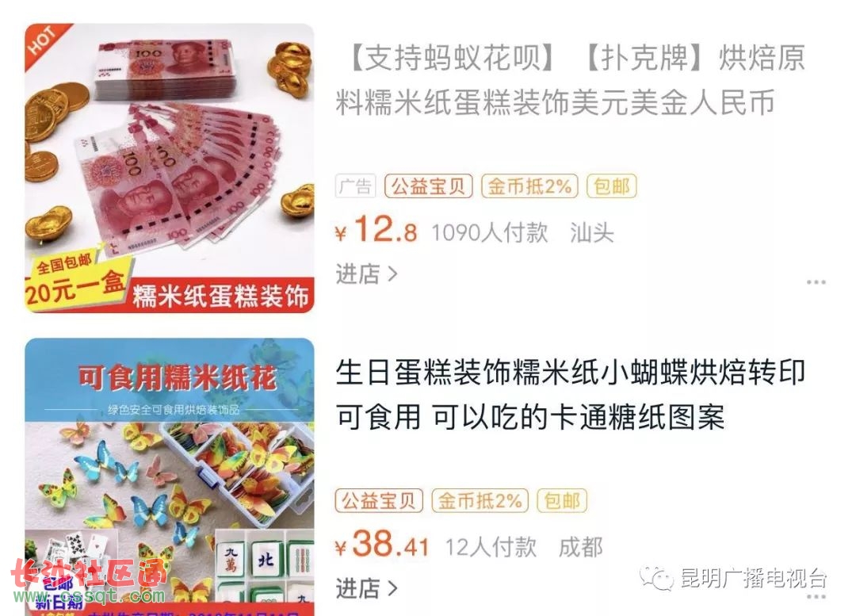The image size is (856, 616).
Task: Click the ¥12.8 price of first item
Action: pyautogui.click(x=376, y=229)
